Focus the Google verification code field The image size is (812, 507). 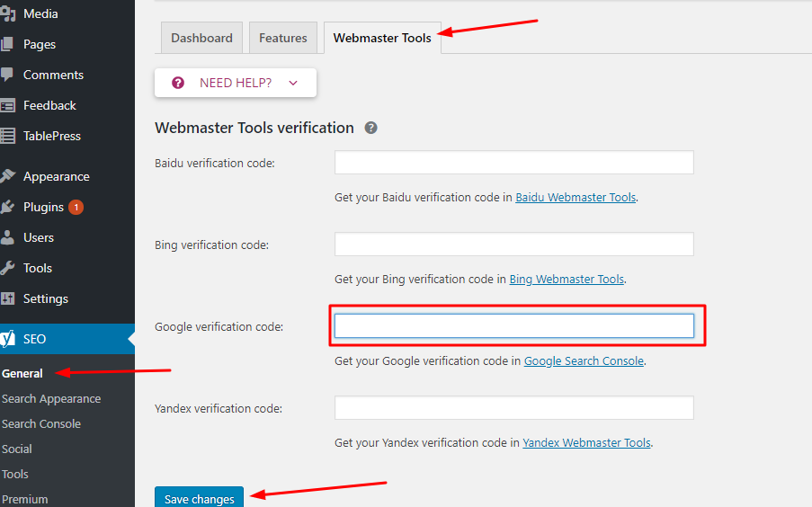[513, 325]
